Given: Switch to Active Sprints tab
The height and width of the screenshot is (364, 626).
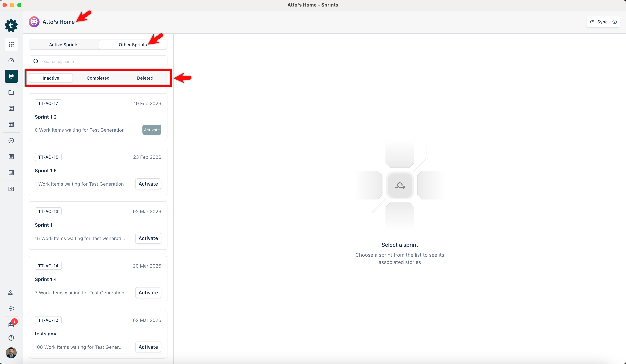Looking at the screenshot, I should [x=64, y=45].
